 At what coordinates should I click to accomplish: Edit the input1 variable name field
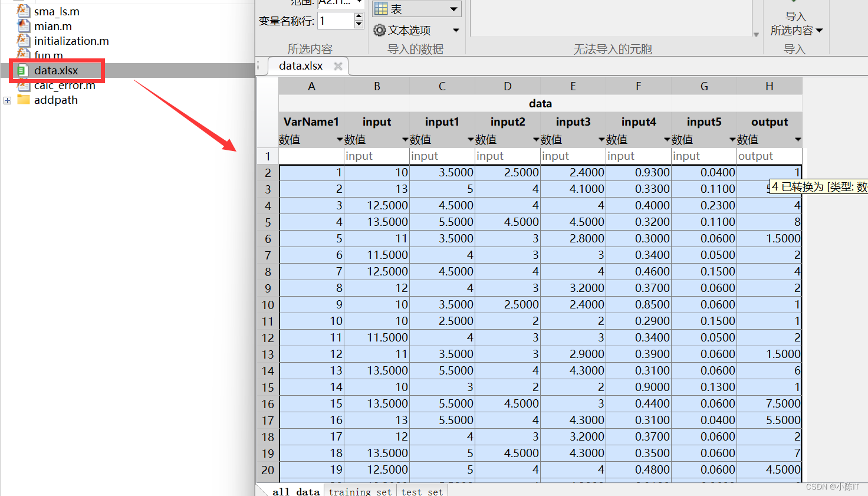click(x=442, y=121)
